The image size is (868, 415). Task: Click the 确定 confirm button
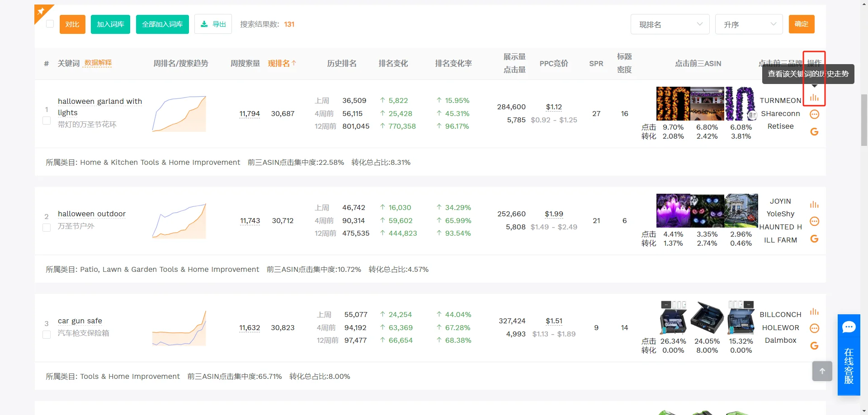(802, 24)
